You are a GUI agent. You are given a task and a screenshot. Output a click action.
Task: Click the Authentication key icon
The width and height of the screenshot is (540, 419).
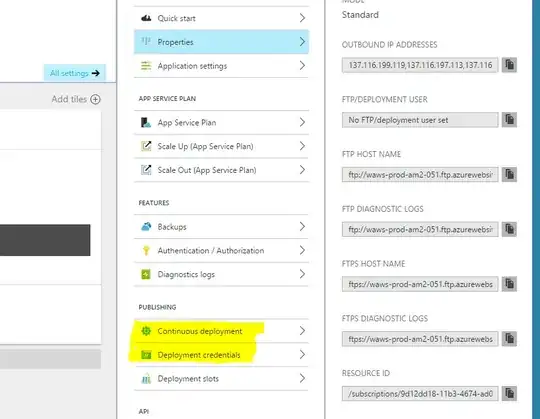tap(146, 250)
